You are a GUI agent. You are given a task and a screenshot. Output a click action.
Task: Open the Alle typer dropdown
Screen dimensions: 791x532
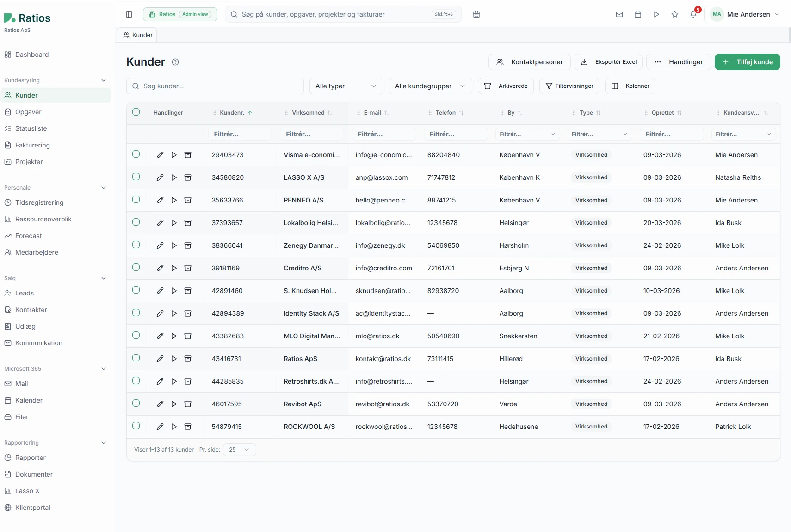coord(346,86)
